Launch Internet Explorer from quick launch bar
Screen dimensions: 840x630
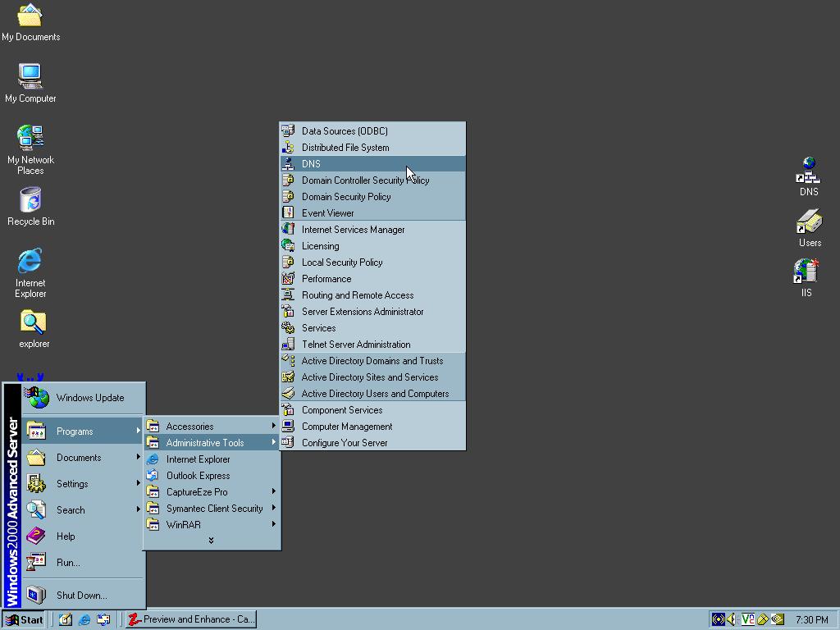click(84, 620)
